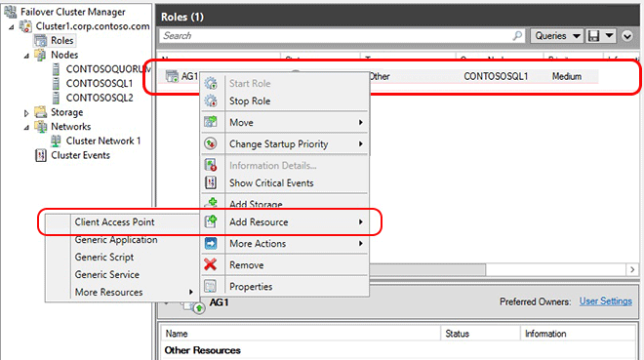Click the Add Storage icon
The width and height of the screenshot is (644, 360).
(212, 203)
